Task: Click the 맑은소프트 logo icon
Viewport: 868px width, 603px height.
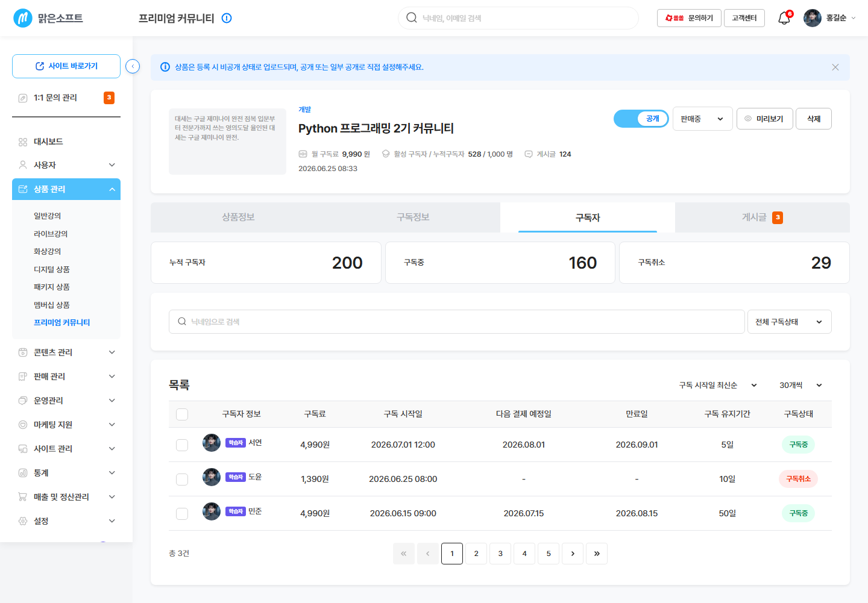Action: tap(23, 18)
